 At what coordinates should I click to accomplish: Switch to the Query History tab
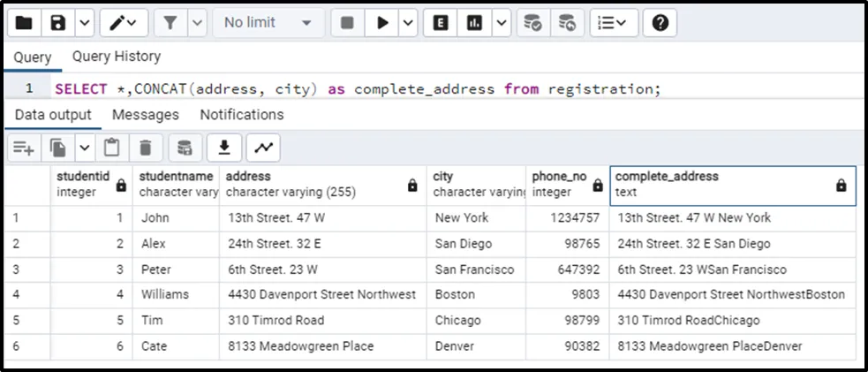(117, 57)
